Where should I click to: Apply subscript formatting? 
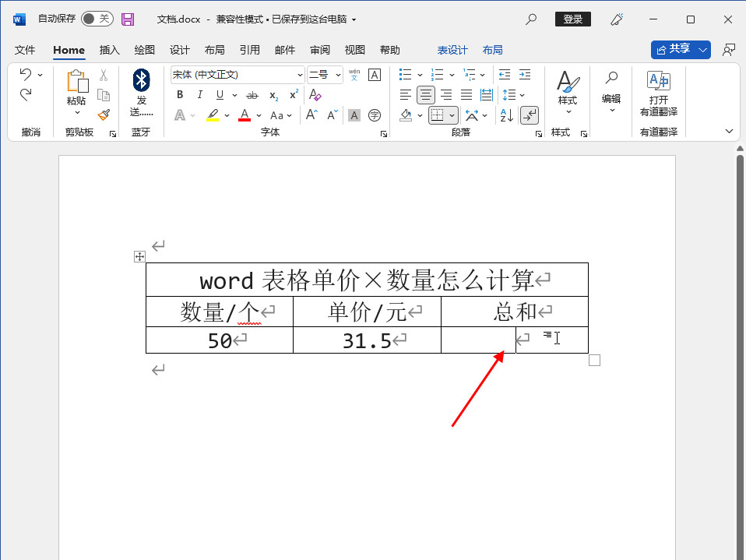point(274,95)
